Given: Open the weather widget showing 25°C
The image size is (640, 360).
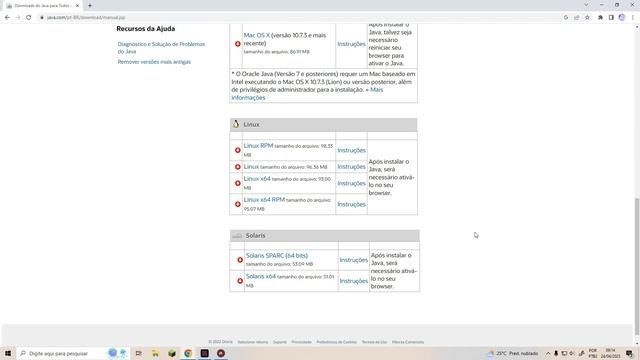Looking at the screenshot, I should 514,353.
